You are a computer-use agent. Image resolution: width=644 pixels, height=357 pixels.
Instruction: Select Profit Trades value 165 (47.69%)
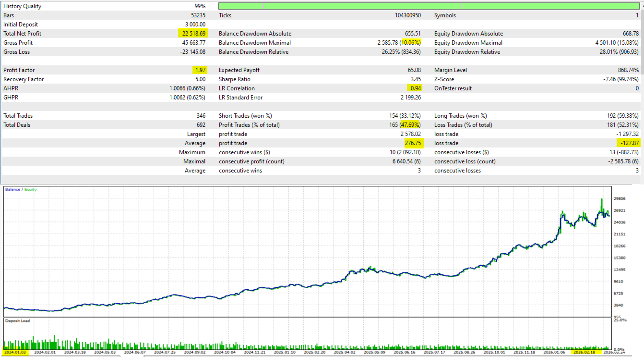point(405,125)
